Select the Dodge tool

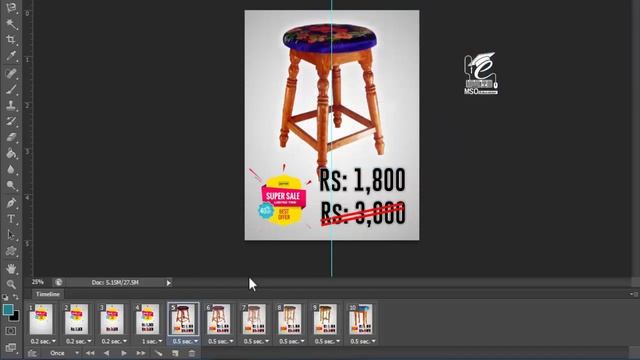(x=11, y=185)
